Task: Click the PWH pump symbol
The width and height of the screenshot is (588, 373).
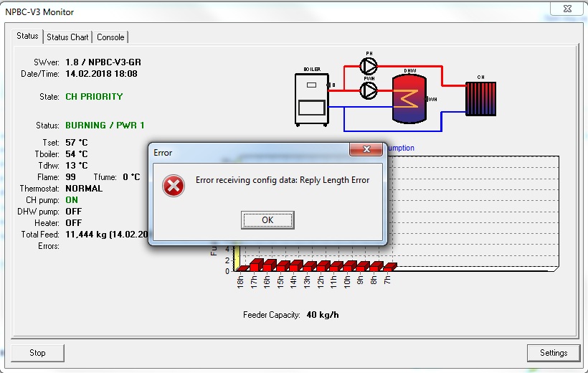Action: (x=369, y=90)
